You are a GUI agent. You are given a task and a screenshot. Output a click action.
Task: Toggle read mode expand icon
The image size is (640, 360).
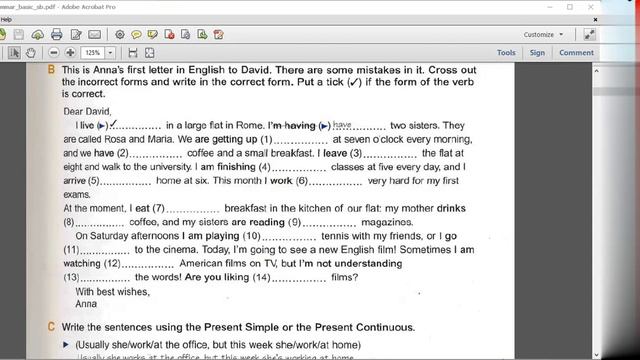[589, 35]
